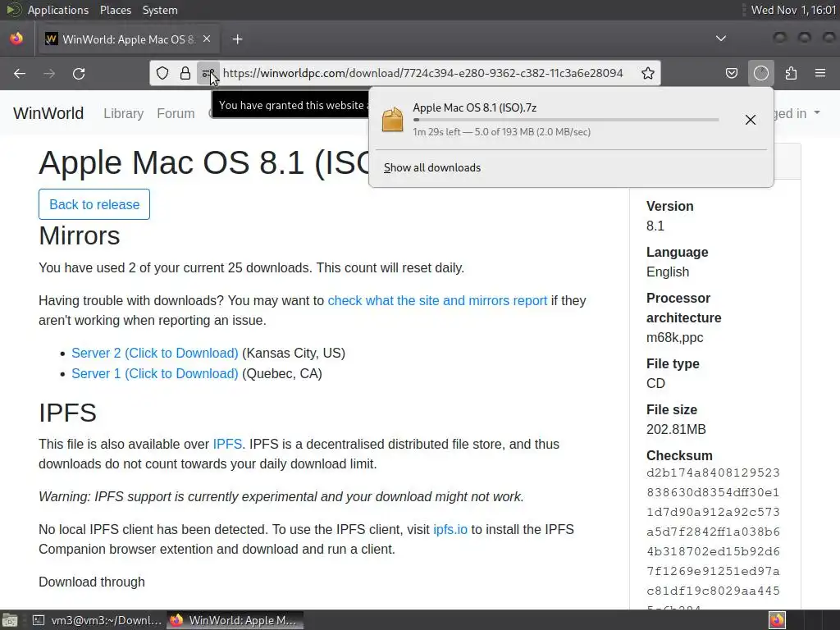This screenshot has width=840, height=630.
Task: Click the m68k,ppc architecture value
Action: click(674, 337)
